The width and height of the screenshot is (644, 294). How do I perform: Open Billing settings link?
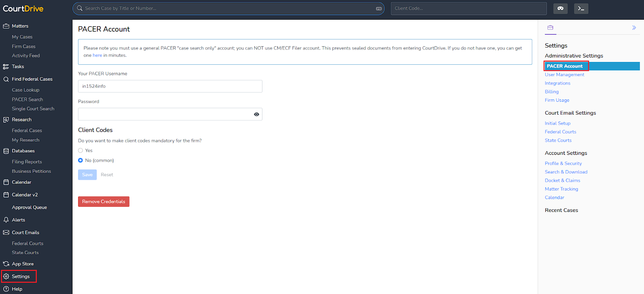(552, 92)
